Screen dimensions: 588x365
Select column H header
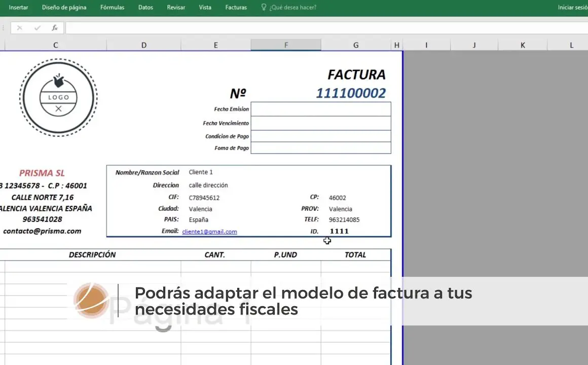[x=397, y=45]
